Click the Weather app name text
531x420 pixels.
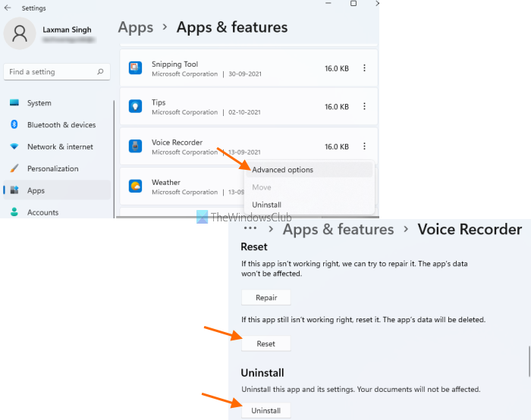click(166, 182)
